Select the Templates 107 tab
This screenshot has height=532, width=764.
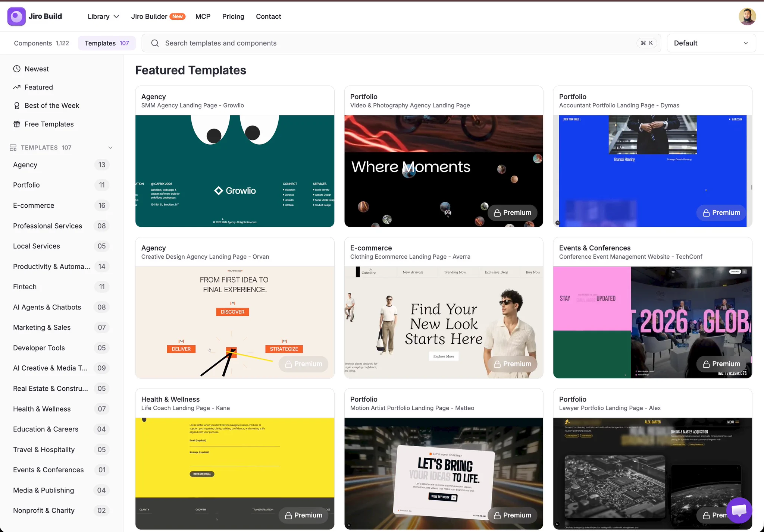[x=107, y=43]
